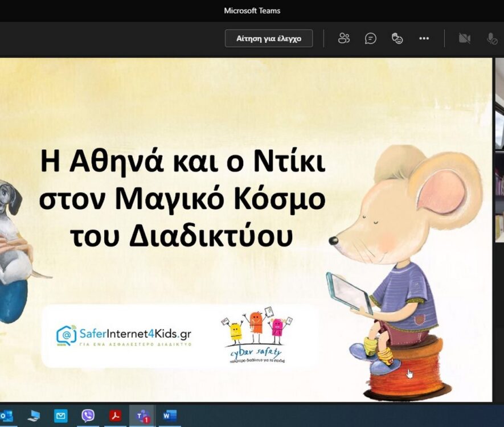
Task: Open the More actions ellipsis menu
Action: [424, 39]
